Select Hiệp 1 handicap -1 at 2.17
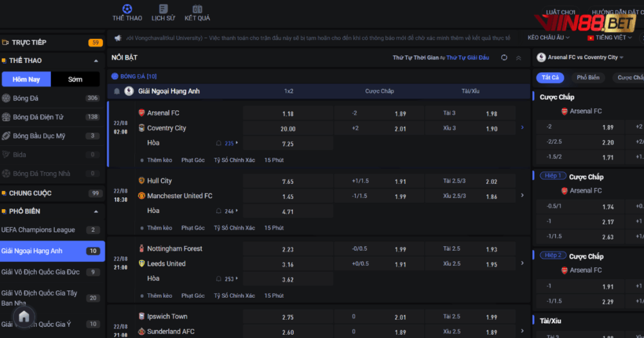This screenshot has height=338, width=644. pos(579,222)
